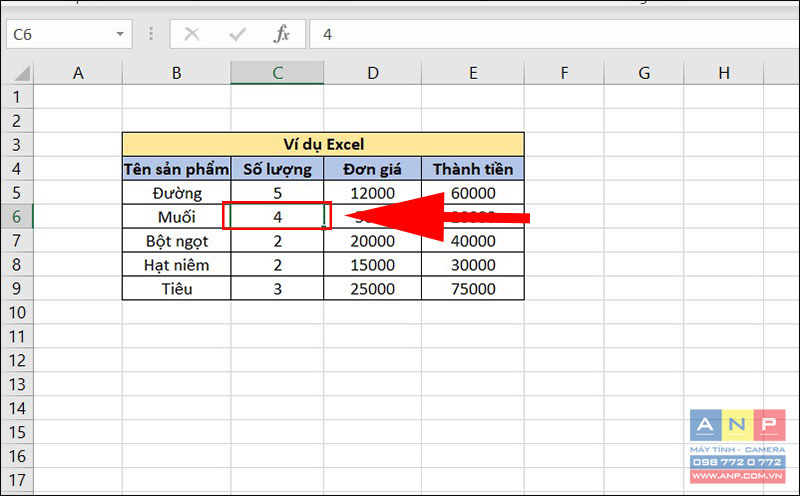Select the cell with 40000
This screenshot has height=496, width=800.
point(473,240)
